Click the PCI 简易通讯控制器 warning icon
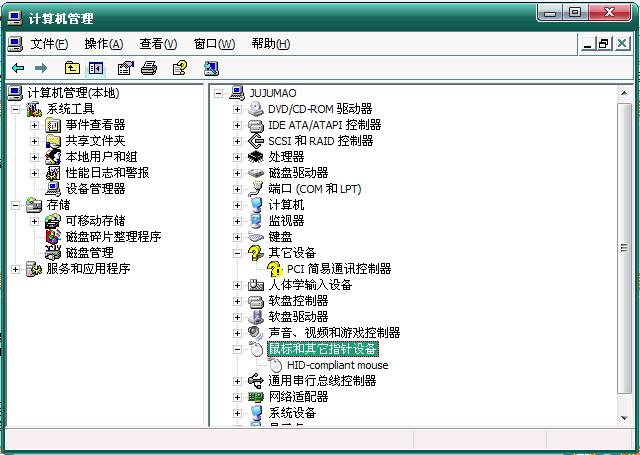Image resolution: width=640 pixels, height=455 pixels. tap(275, 269)
